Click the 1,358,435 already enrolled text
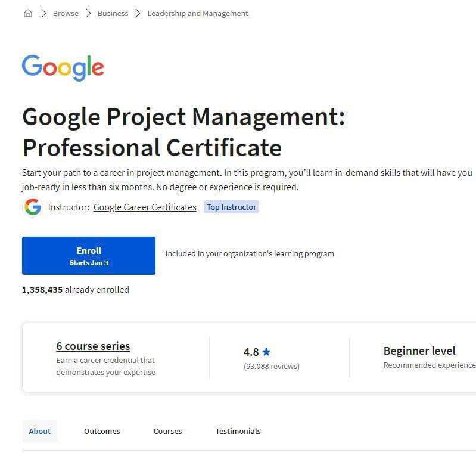The image size is (476, 462). click(76, 290)
